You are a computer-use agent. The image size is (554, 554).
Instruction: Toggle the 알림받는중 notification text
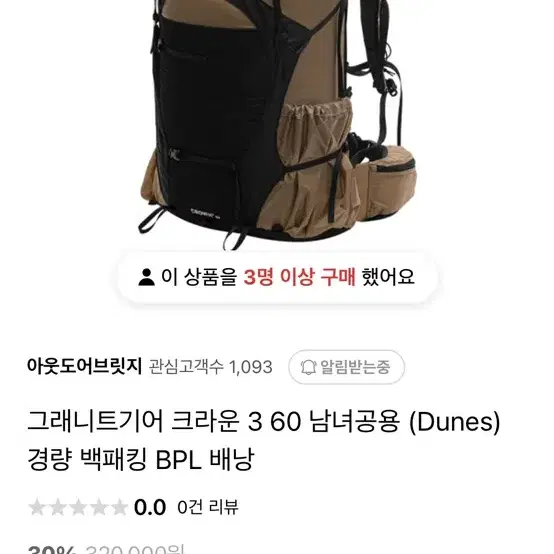tap(355, 367)
